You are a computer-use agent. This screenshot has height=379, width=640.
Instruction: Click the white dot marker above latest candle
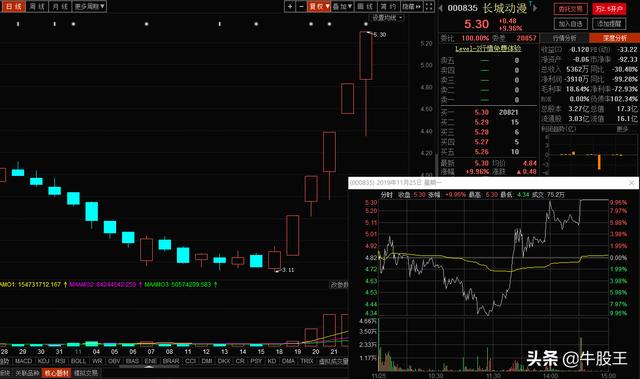click(366, 24)
